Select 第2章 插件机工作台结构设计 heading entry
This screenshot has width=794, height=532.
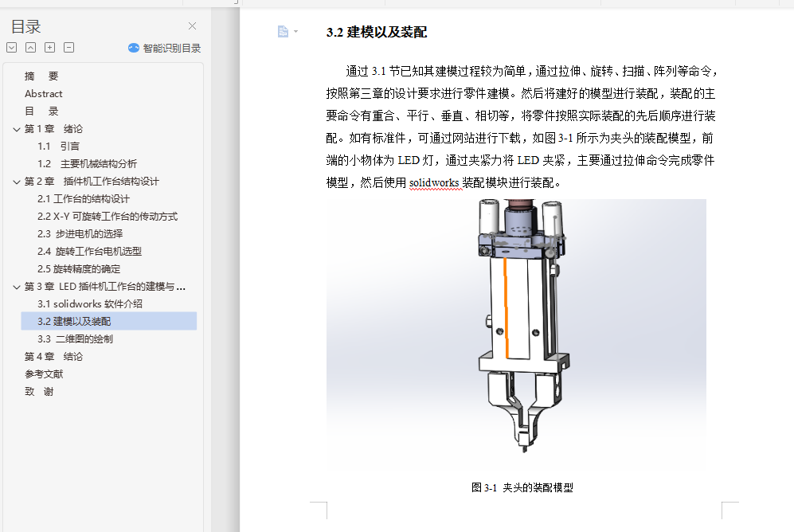tap(92, 182)
